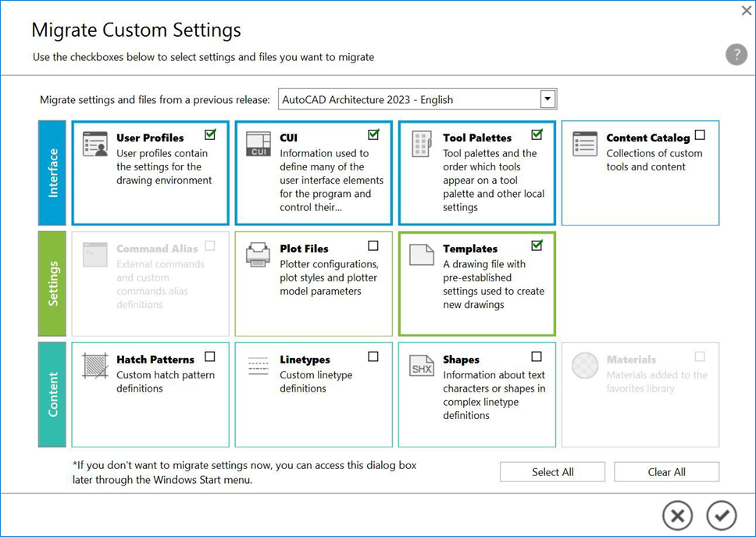This screenshot has width=756, height=537.
Task: Click the Content Catalog icon
Action: [x=585, y=144]
